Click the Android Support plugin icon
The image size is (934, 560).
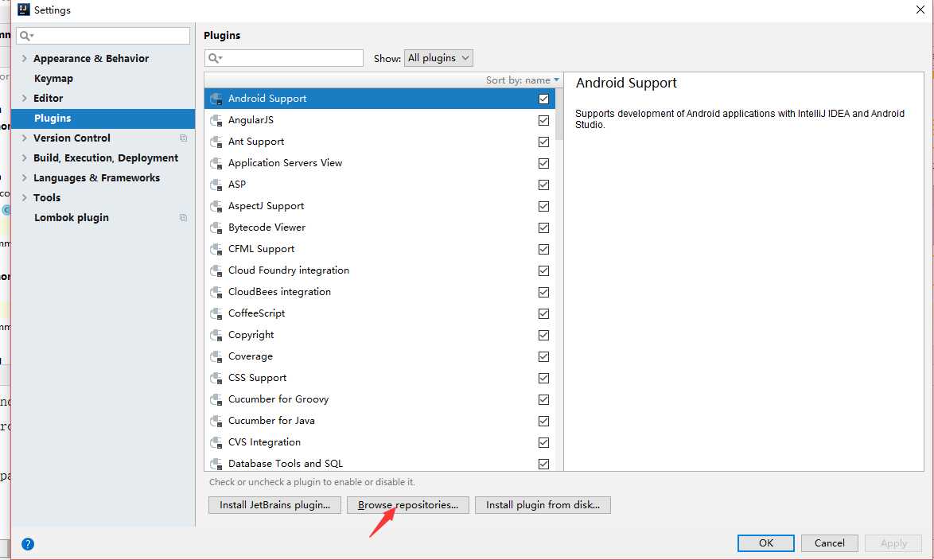point(217,99)
